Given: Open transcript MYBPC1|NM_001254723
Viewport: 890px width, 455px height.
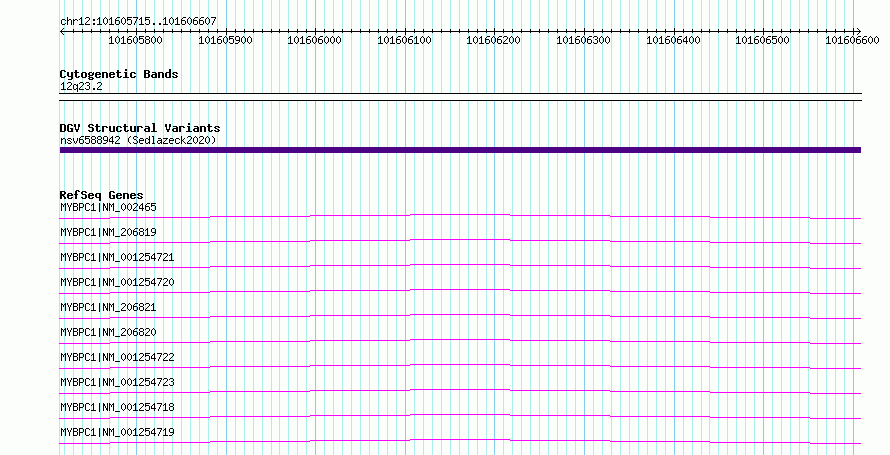Looking at the screenshot, I should click(x=117, y=382).
